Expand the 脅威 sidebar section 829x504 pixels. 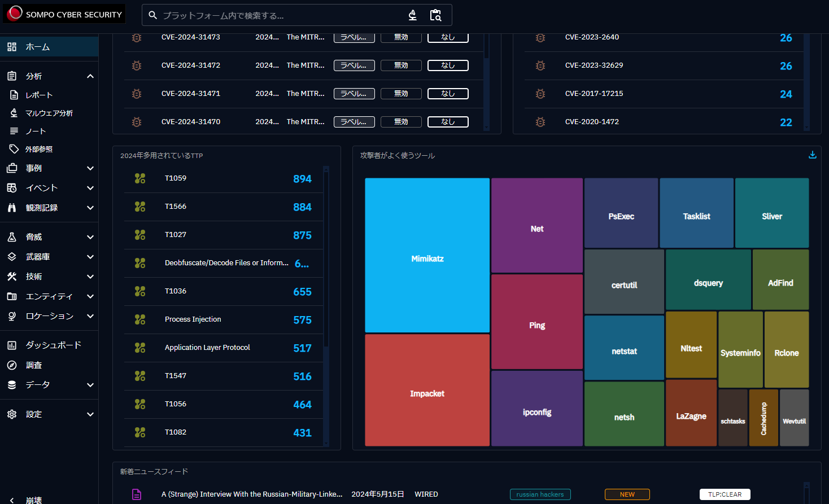[x=90, y=237]
